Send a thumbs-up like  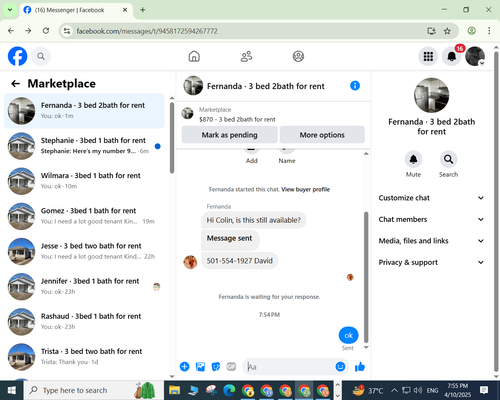[360, 367]
